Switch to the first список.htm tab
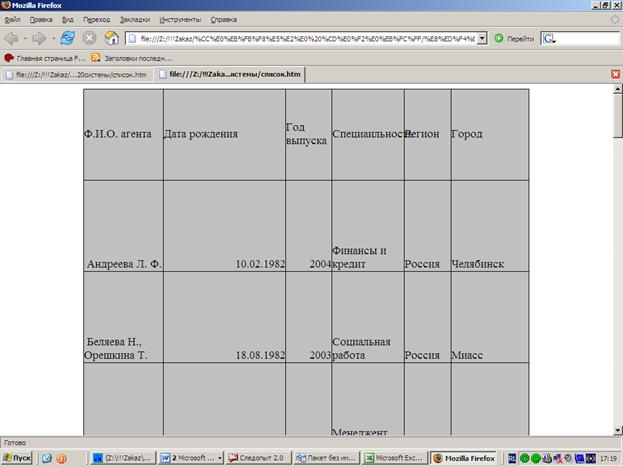 tap(76, 75)
